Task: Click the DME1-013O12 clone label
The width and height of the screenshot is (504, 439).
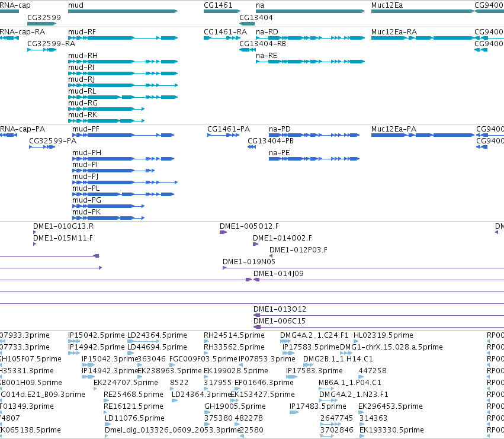Action: point(280,309)
